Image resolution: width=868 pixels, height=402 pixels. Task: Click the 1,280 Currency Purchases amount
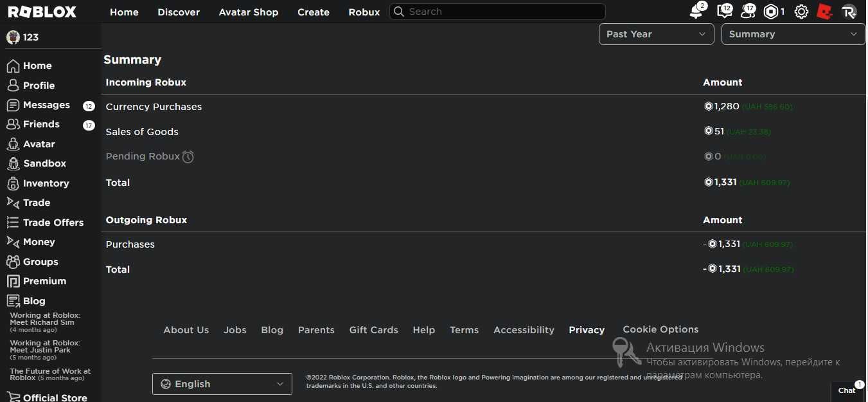[727, 106]
